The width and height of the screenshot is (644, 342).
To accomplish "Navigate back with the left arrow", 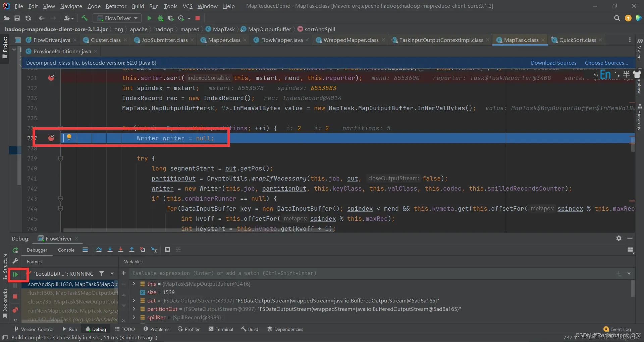I will click(x=42, y=18).
